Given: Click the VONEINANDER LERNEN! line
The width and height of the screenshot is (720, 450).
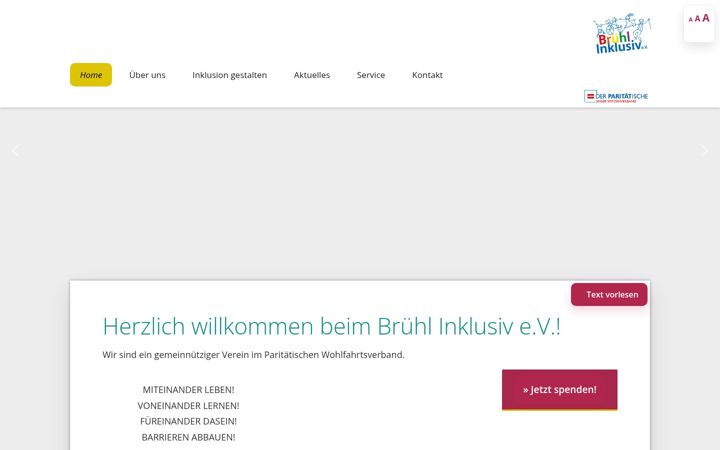Looking at the screenshot, I should tap(188, 406).
